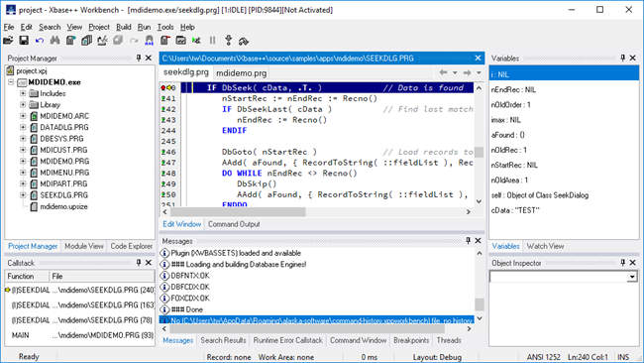Select the '### Done' message line
The height and width of the screenshot is (363, 644).
[x=316, y=309]
